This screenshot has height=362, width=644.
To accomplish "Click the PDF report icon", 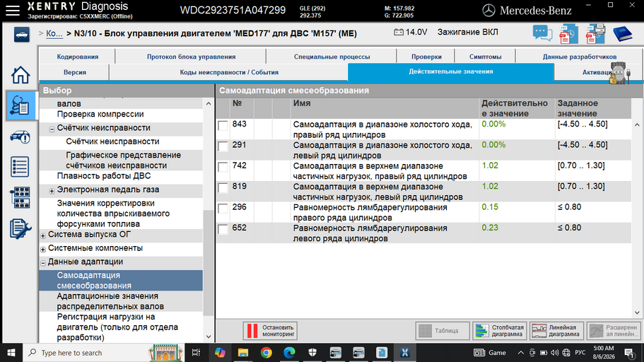I will pyautogui.click(x=568, y=34).
